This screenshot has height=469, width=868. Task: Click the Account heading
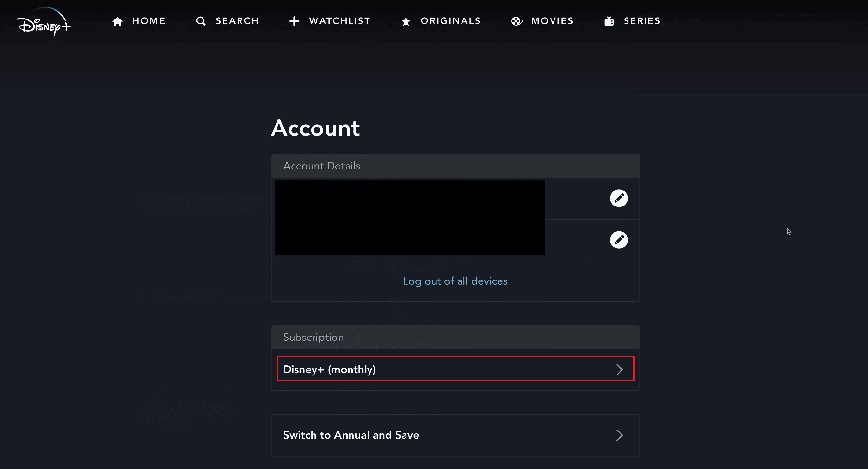pyautogui.click(x=315, y=129)
